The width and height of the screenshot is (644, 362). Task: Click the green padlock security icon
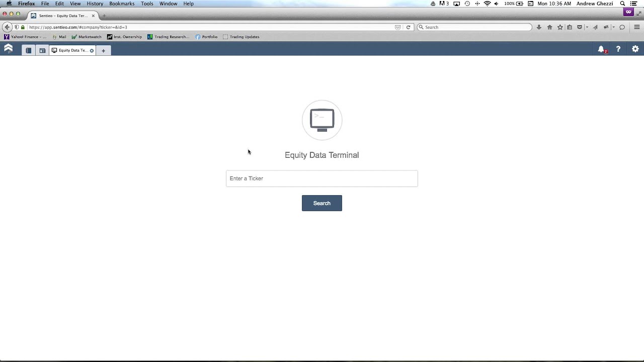click(x=23, y=27)
